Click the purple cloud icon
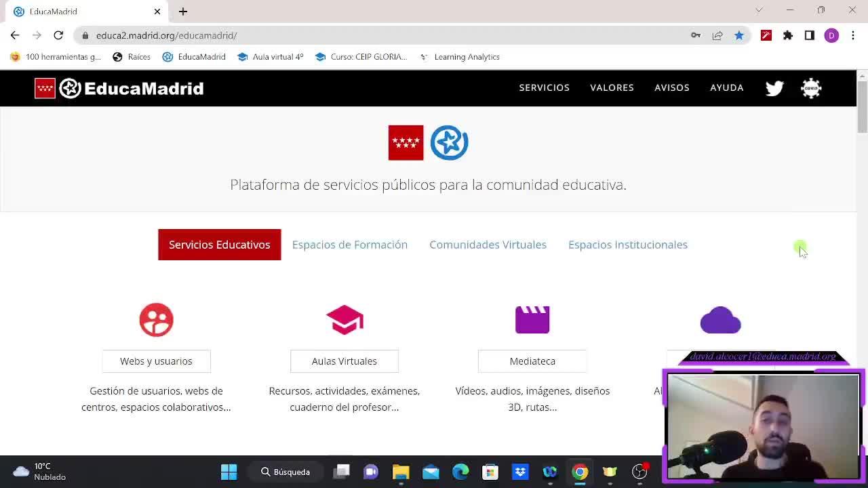The height and width of the screenshot is (488, 868). (x=720, y=320)
